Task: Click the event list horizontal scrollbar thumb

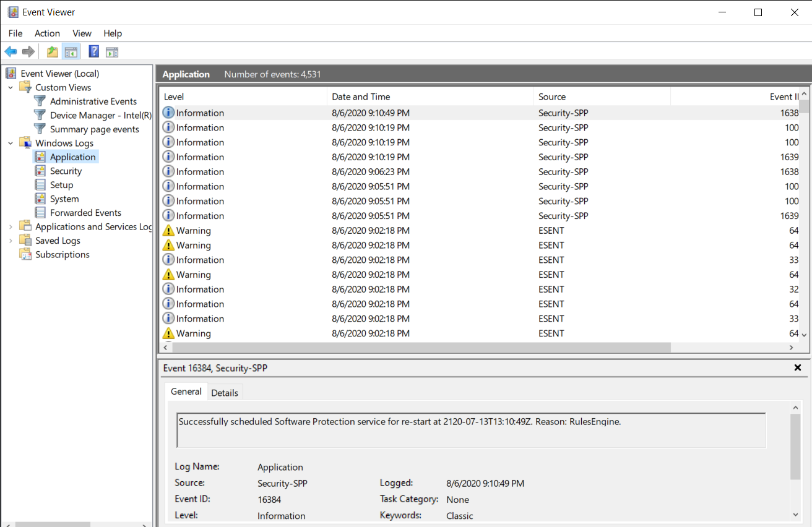Action: [x=421, y=348]
